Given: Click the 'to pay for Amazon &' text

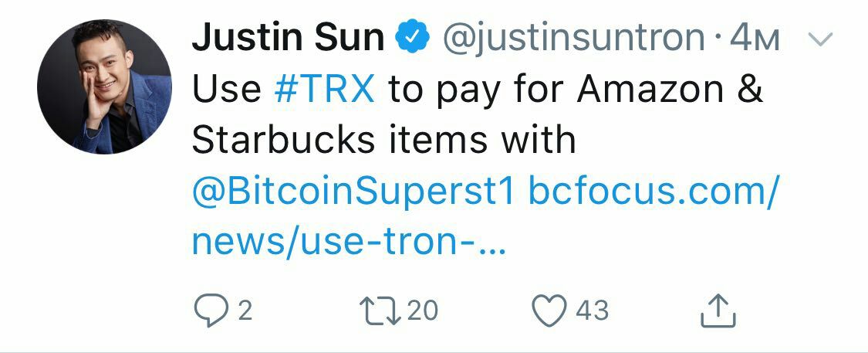Looking at the screenshot, I should [x=576, y=90].
